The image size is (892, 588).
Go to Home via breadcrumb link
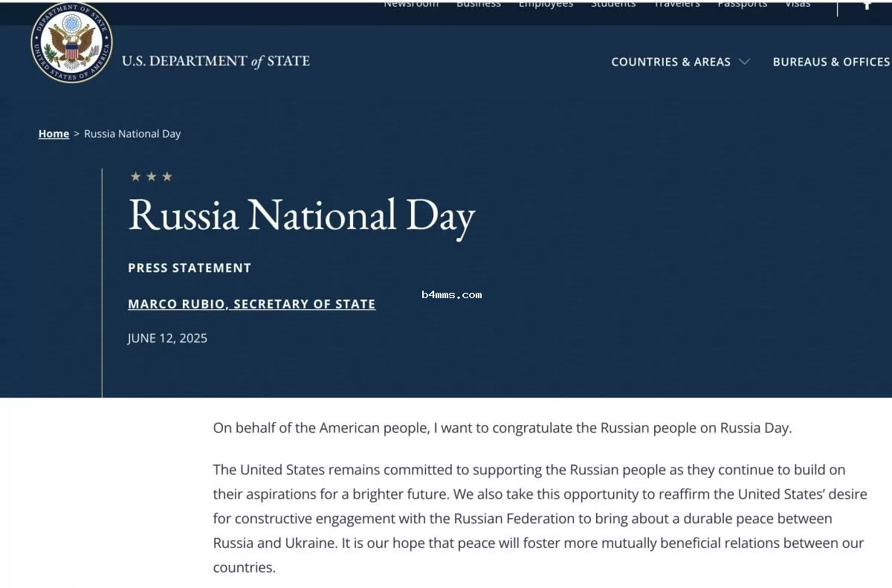[54, 134]
